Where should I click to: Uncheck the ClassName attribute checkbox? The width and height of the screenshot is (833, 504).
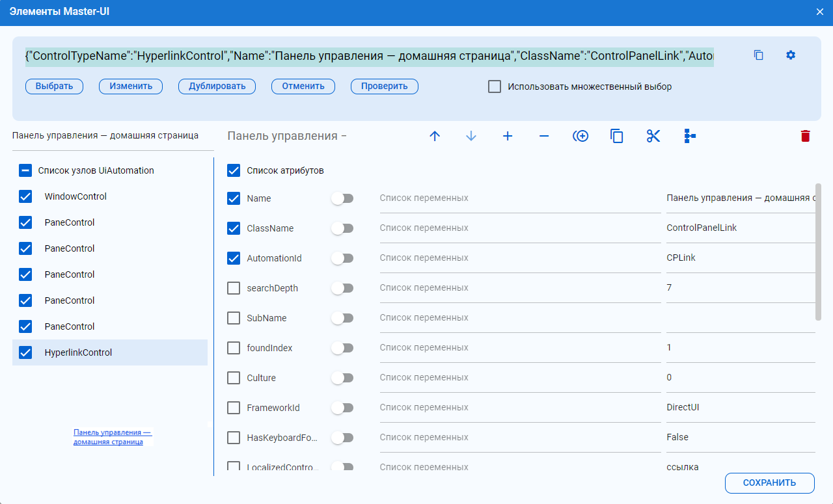click(234, 228)
